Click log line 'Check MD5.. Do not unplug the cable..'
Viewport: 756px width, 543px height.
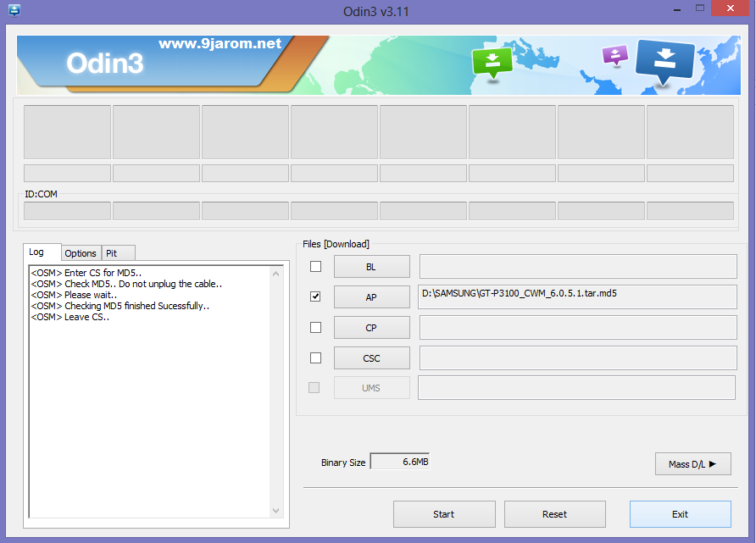[x=126, y=284]
